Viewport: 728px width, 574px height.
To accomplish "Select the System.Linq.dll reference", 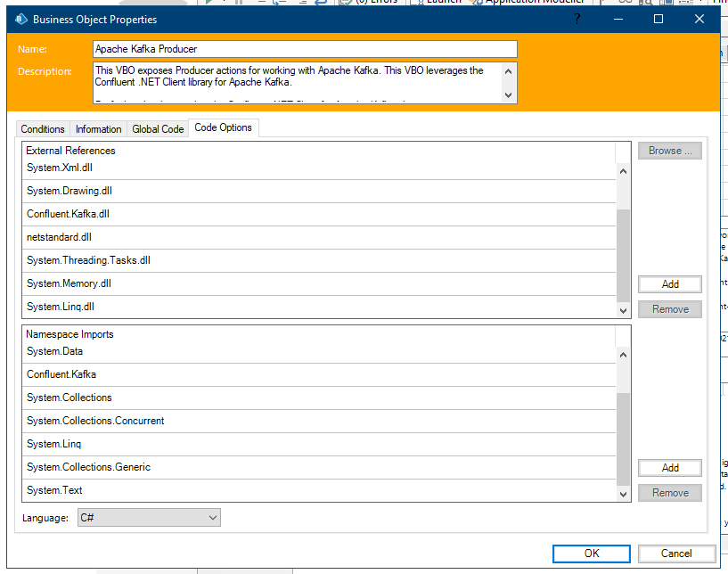I will [319, 307].
